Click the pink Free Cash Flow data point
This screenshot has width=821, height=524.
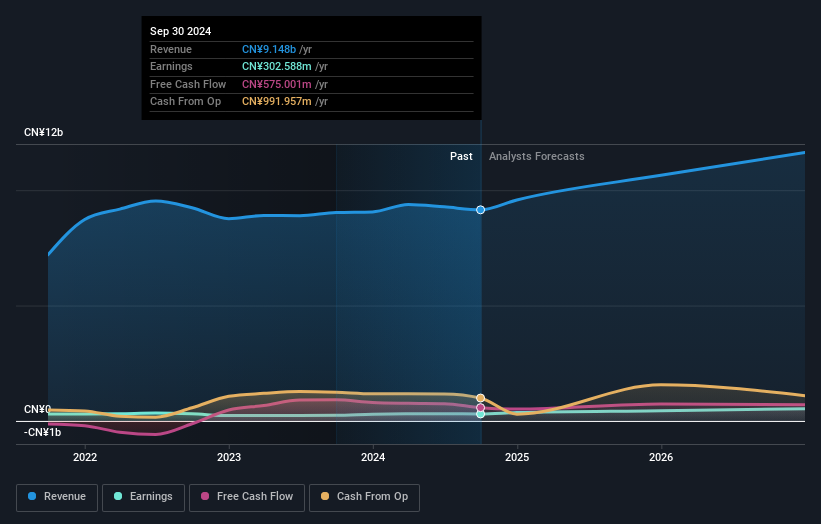pos(480,408)
